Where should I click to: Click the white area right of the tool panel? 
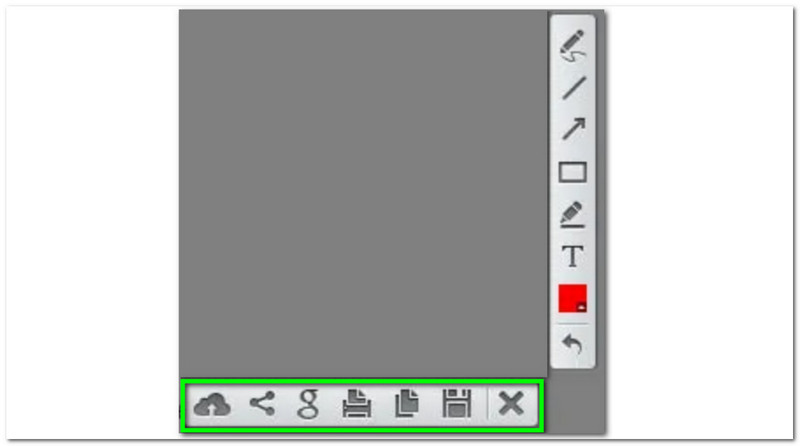pyautogui.click(x=699, y=222)
